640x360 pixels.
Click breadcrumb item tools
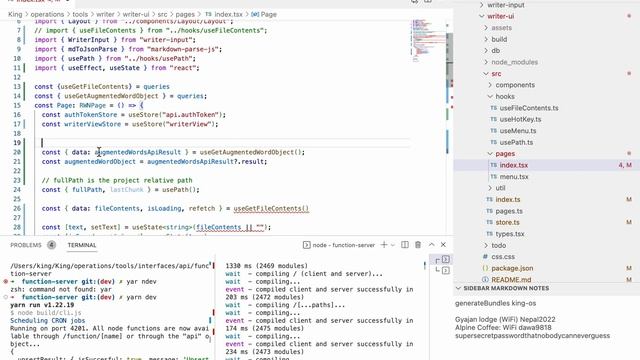tap(80, 14)
